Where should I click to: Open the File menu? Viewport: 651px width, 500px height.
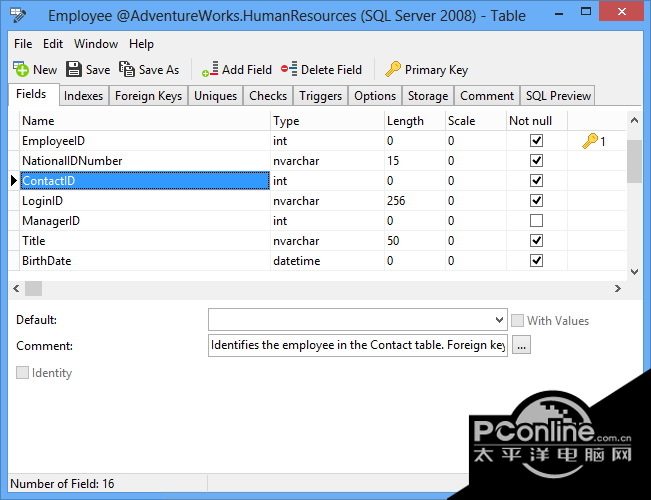[x=23, y=44]
